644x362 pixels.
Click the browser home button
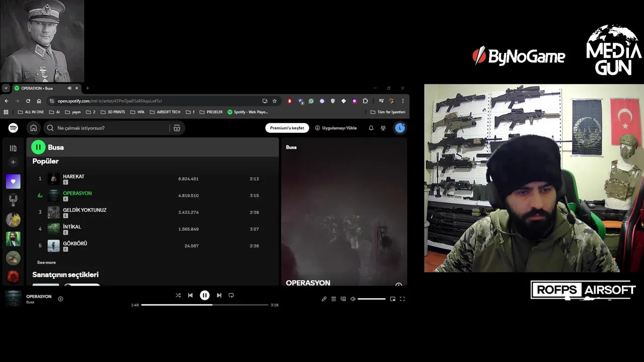pyautogui.click(x=39, y=101)
